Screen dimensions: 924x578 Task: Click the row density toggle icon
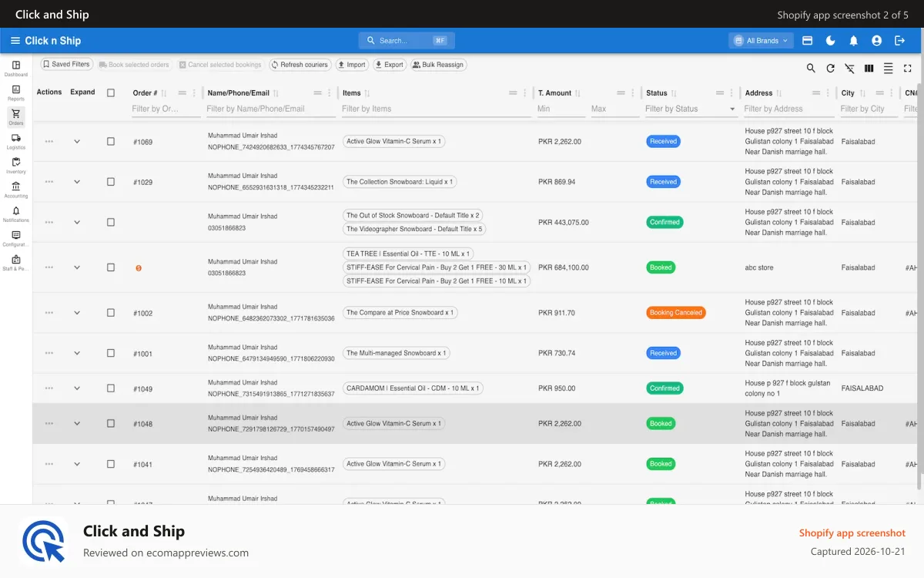[888, 69]
